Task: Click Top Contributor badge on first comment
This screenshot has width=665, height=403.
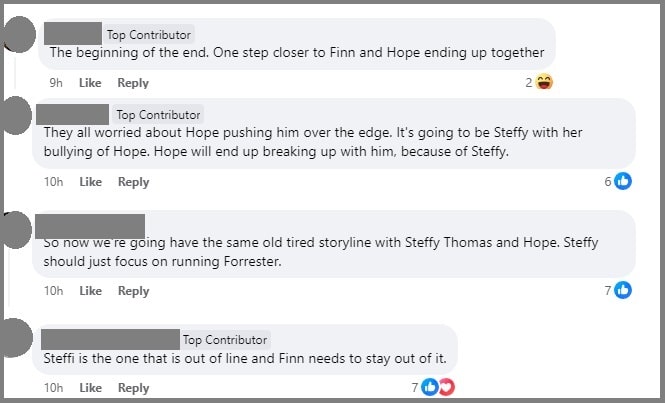Action: 149,35
